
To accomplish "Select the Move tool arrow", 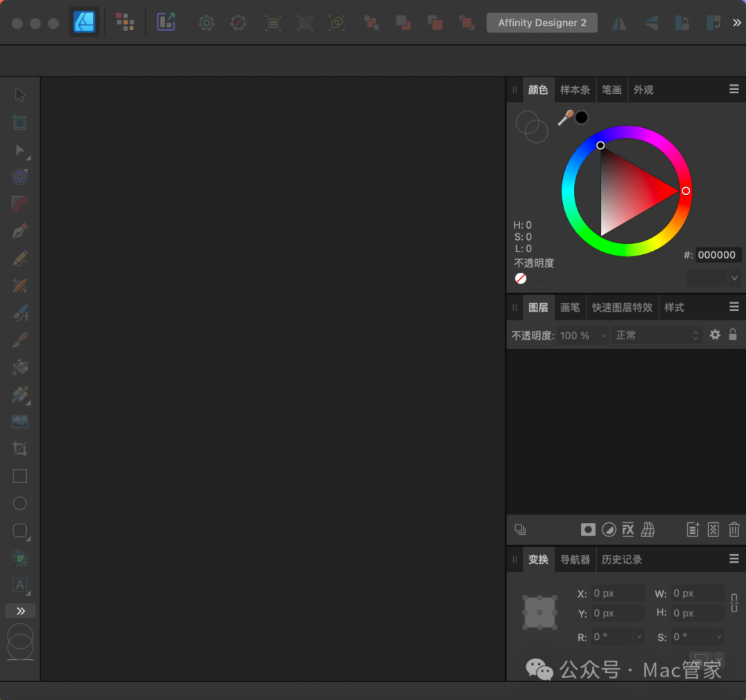I will tap(20, 95).
